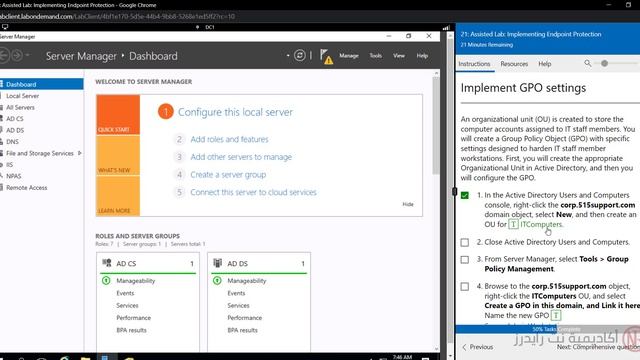Hide the welcome tile
This screenshot has height=360, width=640.
[x=408, y=204]
